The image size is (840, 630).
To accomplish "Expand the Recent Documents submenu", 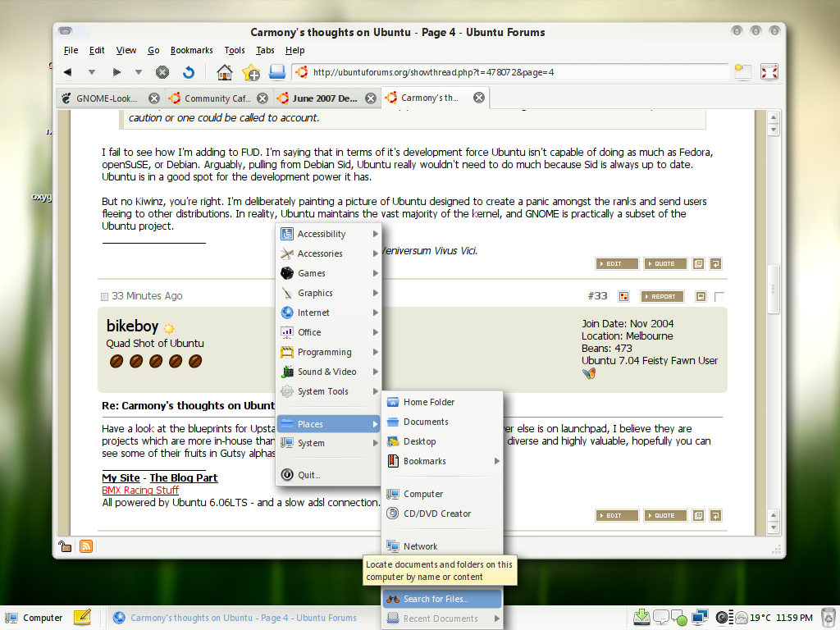I will (x=442, y=619).
